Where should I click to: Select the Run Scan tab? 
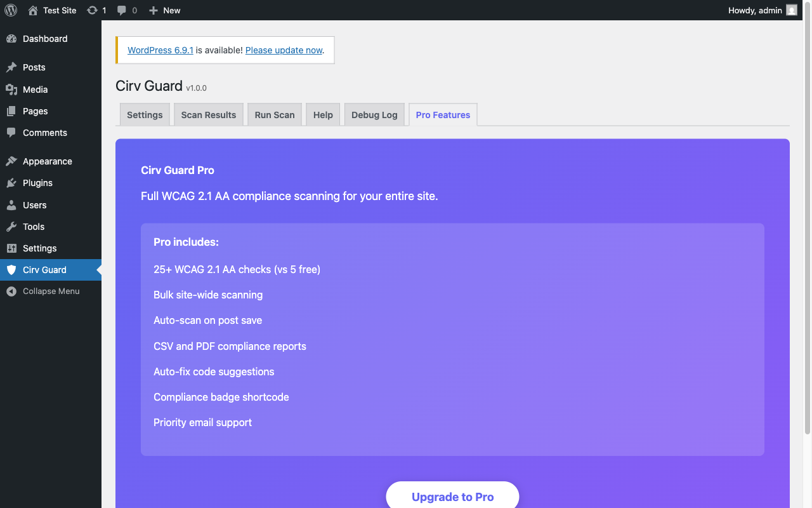[x=274, y=114]
